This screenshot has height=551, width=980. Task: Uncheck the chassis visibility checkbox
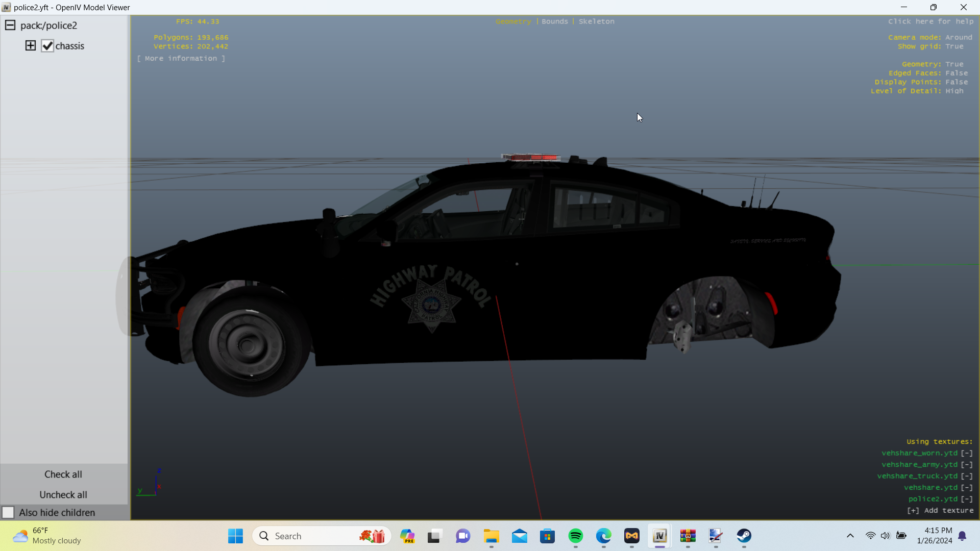pyautogui.click(x=47, y=46)
